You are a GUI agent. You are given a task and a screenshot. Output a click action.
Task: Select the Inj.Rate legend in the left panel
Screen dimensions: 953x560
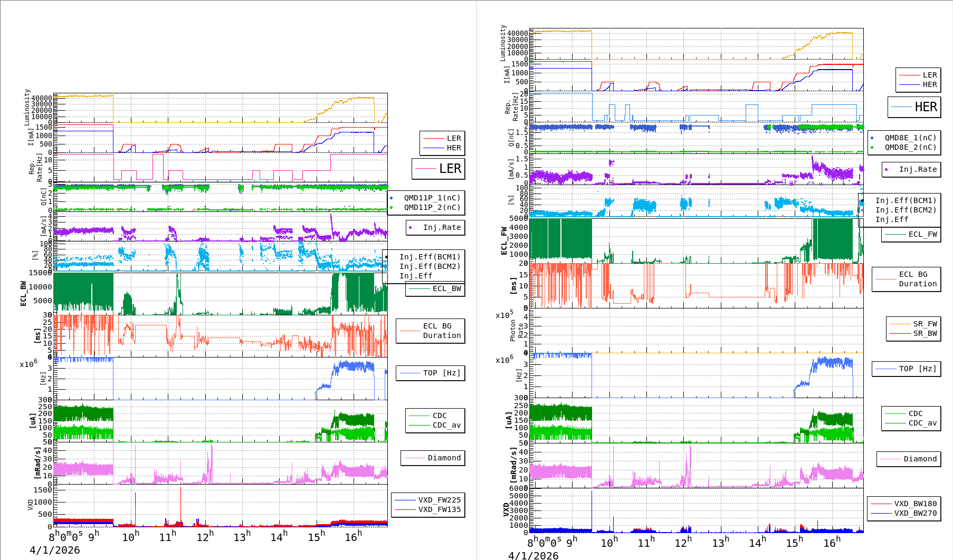coord(435,227)
